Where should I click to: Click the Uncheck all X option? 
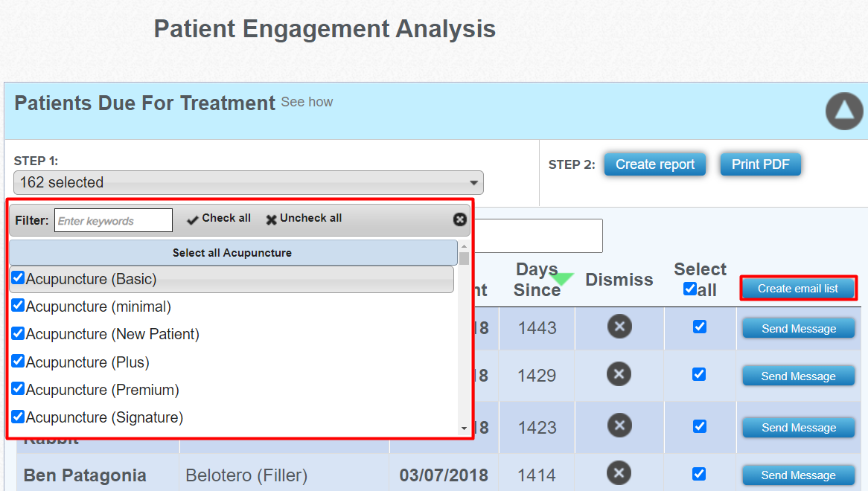coord(304,219)
